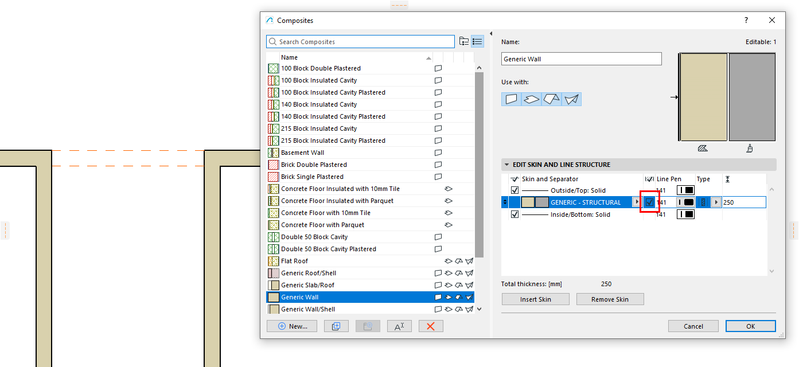Collapse EDIT SKIN AND LINE STRUCTURE panel
Viewport: 799px width, 367px height.
pyautogui.click(x=507, y=165)
